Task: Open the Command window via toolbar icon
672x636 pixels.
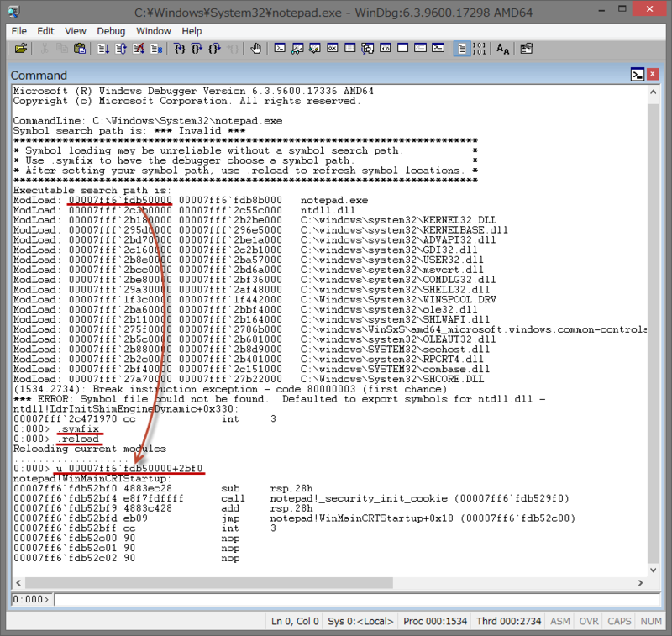Action: [280, 48]
